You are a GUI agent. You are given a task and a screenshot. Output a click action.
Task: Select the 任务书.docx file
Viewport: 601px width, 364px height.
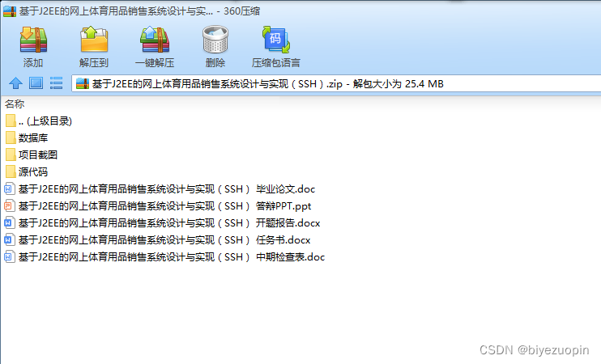point(157,240)
